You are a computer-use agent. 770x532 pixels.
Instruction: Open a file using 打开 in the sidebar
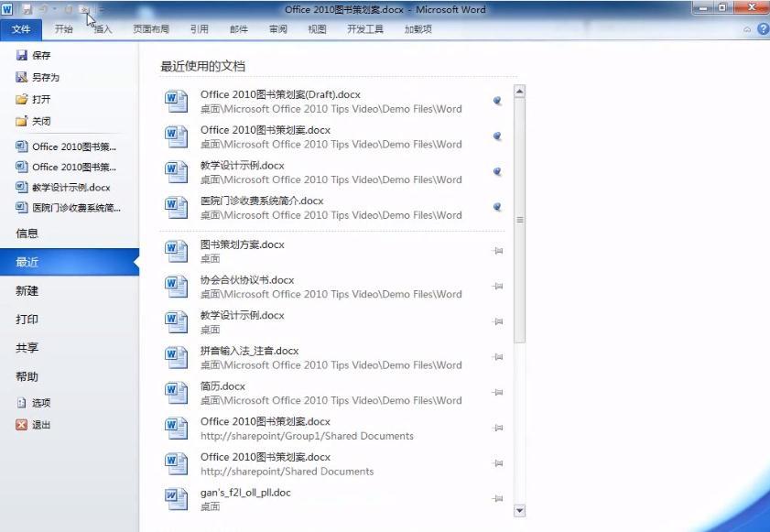click(x=33, y=99)
